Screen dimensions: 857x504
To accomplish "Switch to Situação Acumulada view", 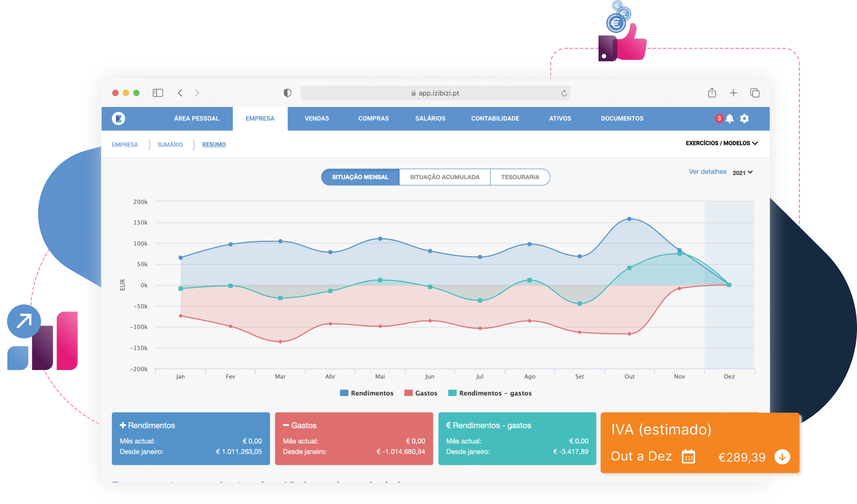I will coord(444,177).
